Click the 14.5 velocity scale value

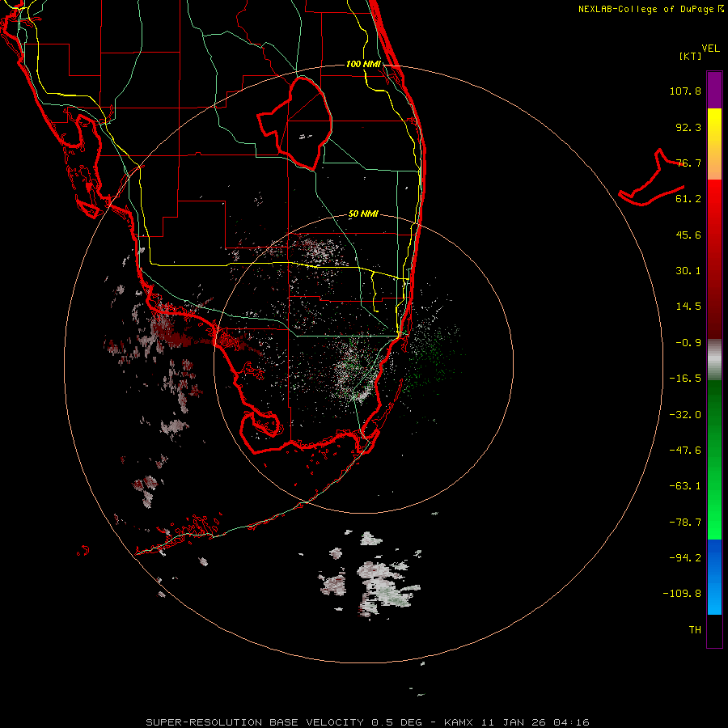[688, 307]
